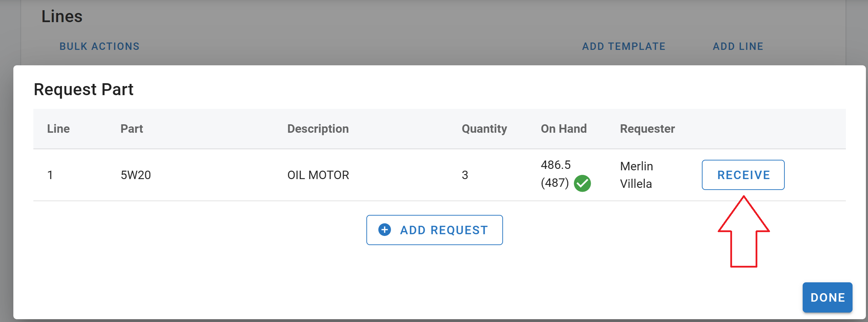Viewport: 868px width, 322px height.
Task: Click the On Hand column header
Action: (563, 129)
